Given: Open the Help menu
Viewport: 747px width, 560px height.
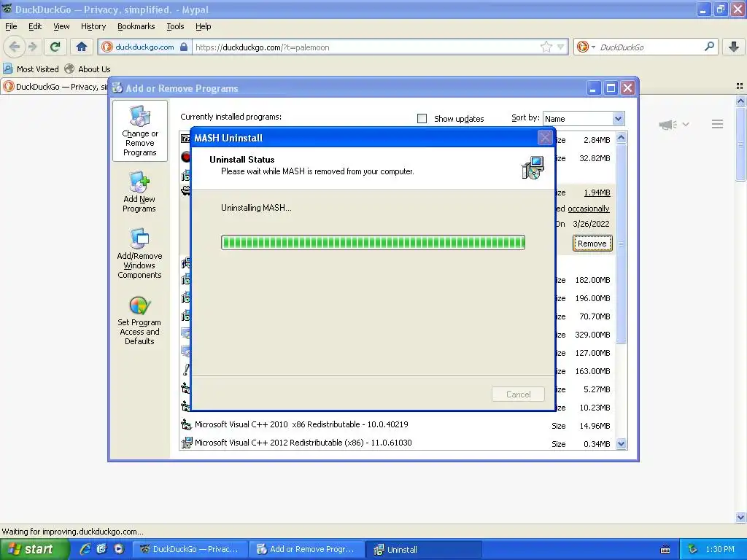Looking at the screenshot, I should 204,26.
